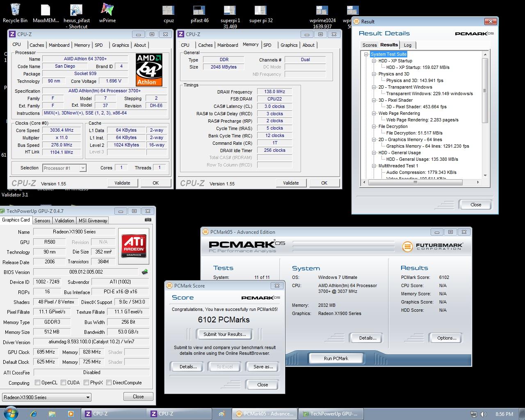Click the network icon in system tray

coord(474,414)
